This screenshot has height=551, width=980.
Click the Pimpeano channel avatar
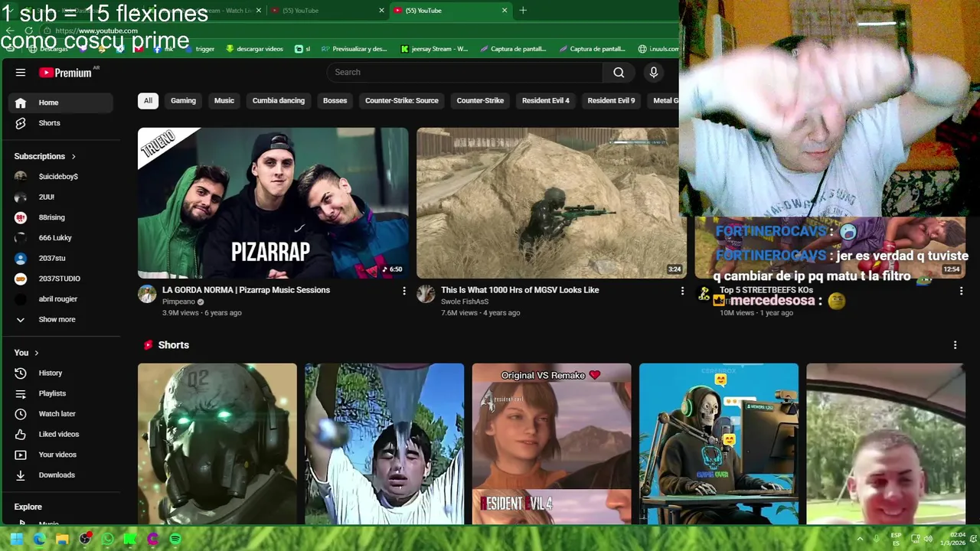[147, 294]
